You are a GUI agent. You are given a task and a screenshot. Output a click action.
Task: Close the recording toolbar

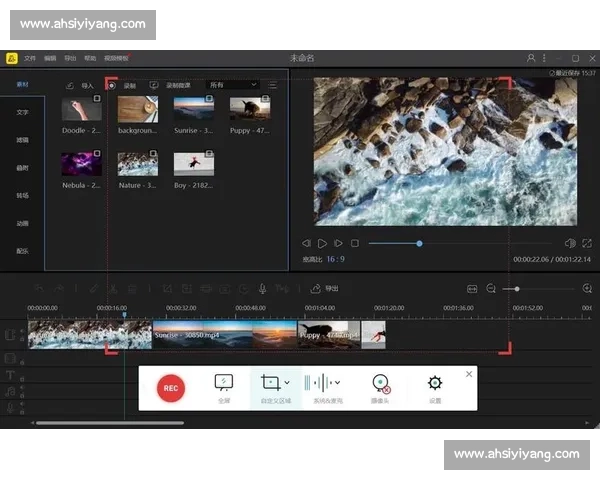tap(469, 374)
